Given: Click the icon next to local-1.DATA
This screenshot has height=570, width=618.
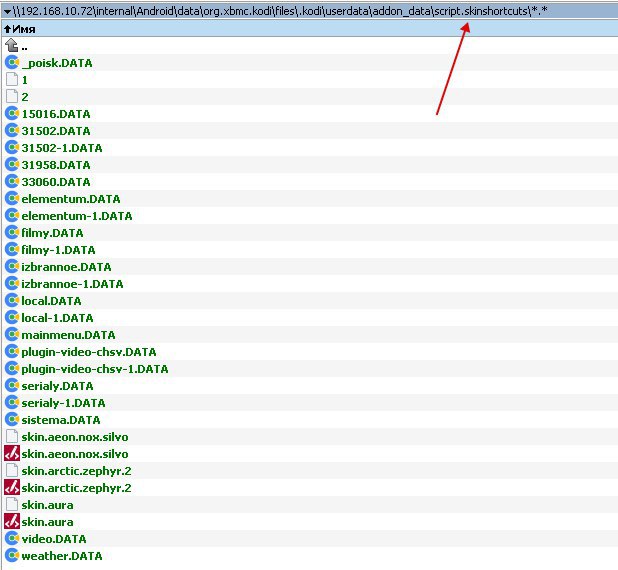Looking at the screenshot, I should (x=12, y=317).
